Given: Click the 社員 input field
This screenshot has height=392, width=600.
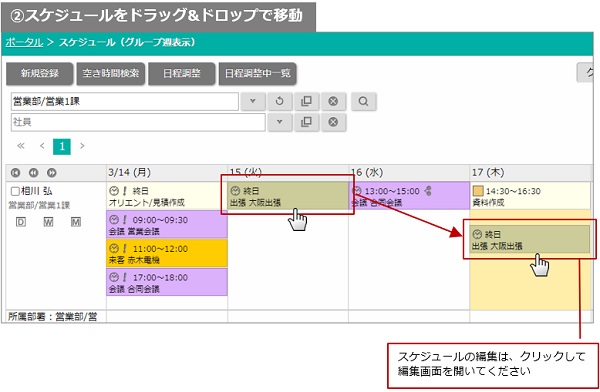Looking at the screenshot, I should coord(138,122).
